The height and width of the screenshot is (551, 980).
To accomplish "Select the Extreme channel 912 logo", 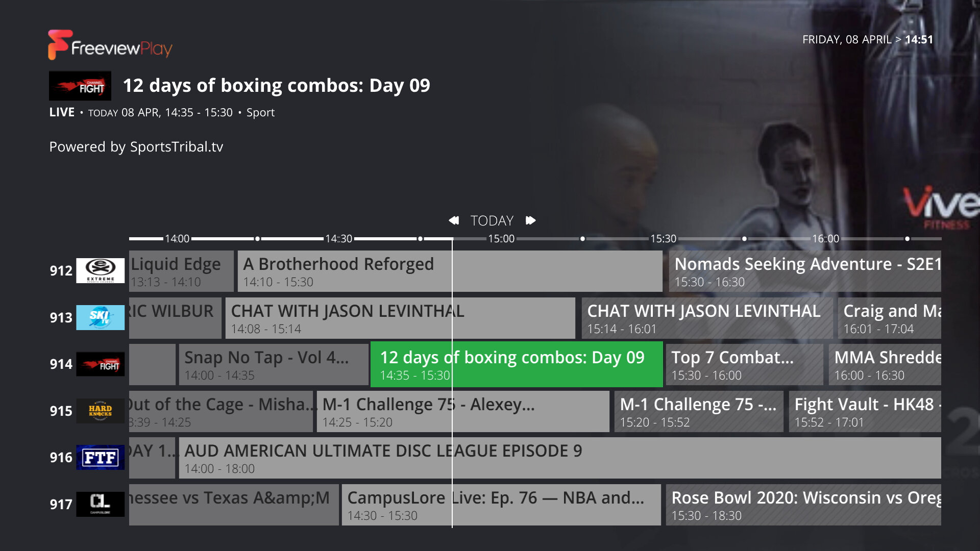I will point(100,270).
